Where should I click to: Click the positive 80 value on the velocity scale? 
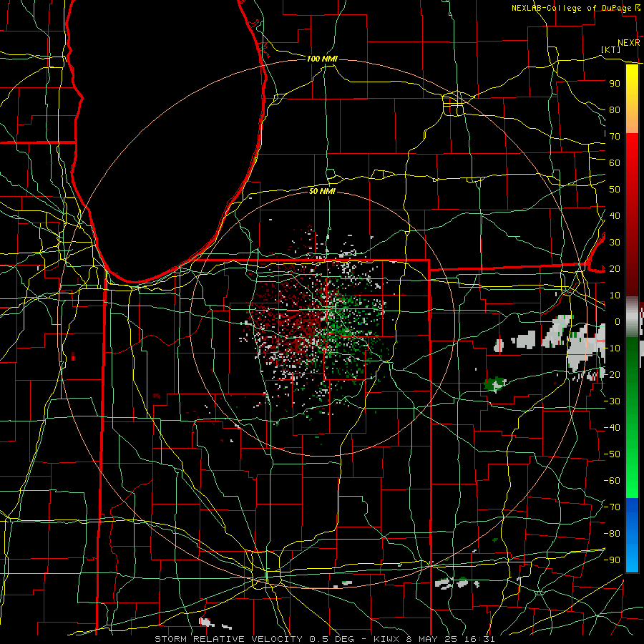tap(615, 109)
